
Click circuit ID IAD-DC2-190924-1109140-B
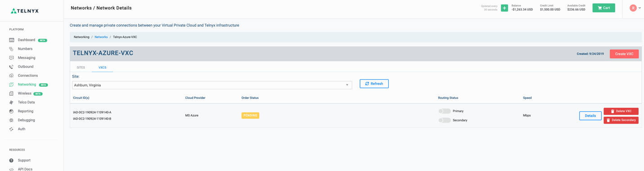tap(92, 119)
